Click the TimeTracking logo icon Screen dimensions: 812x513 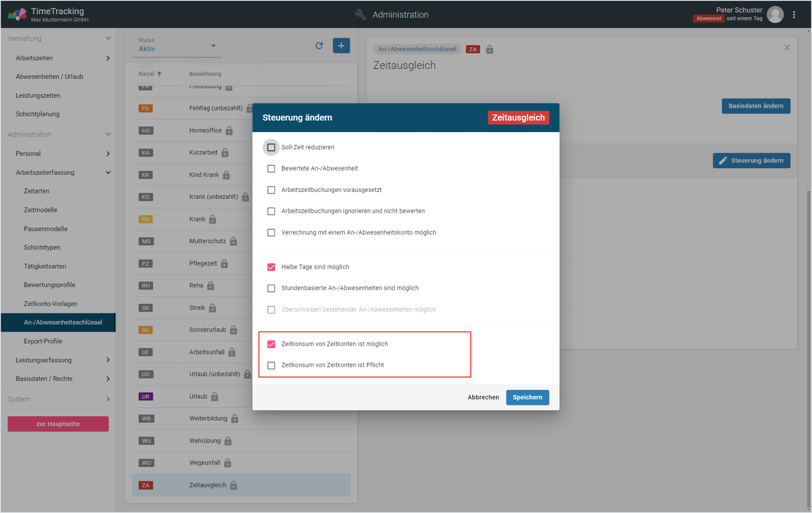tap(17, 14)
